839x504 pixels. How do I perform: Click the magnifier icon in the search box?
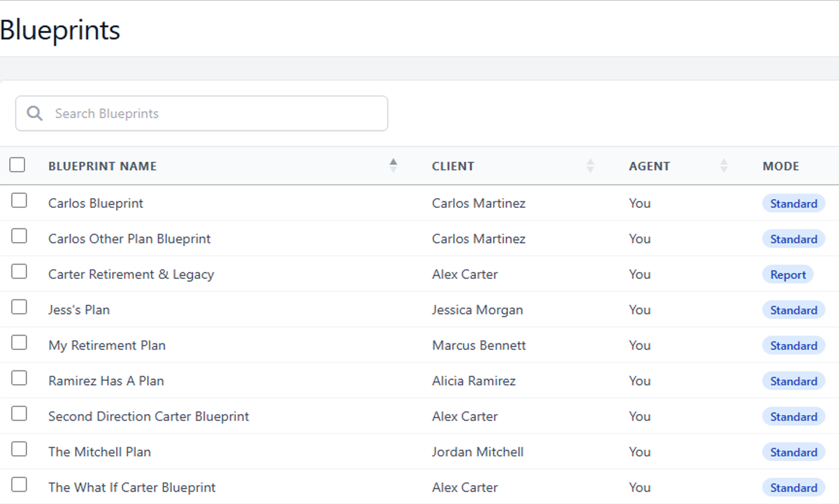click(x=35, y=114)
